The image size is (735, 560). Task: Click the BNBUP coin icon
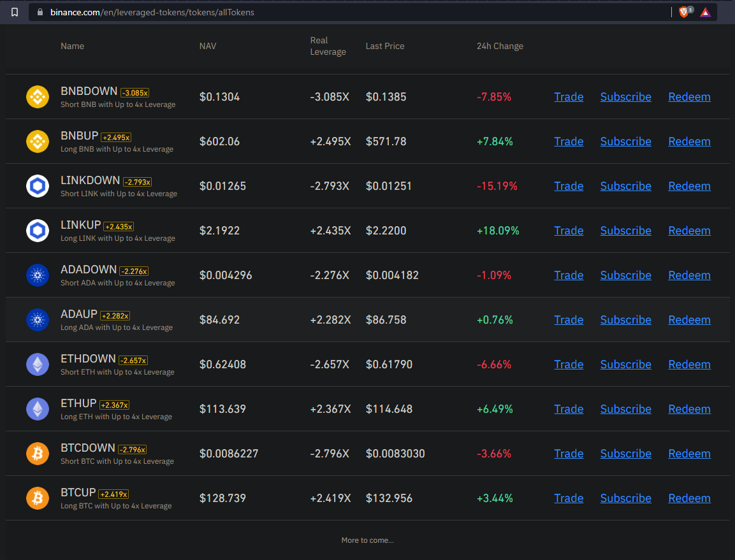pos(38,141)
